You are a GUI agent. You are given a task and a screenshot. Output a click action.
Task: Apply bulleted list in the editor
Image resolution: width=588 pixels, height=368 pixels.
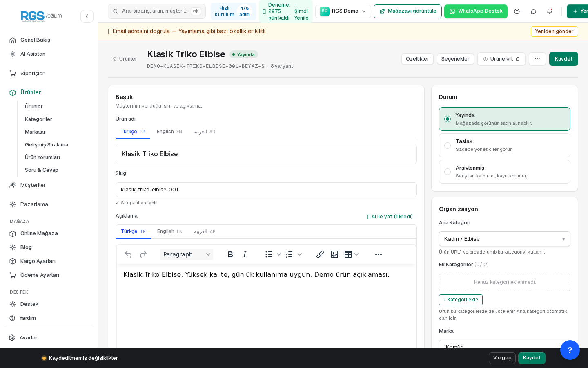click(x=269, y=254)
